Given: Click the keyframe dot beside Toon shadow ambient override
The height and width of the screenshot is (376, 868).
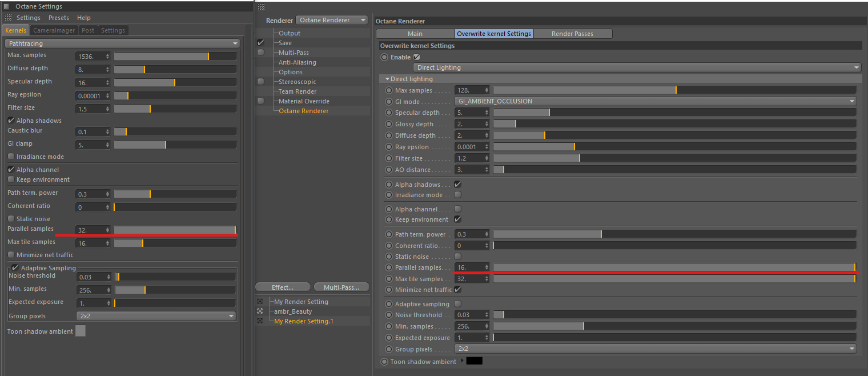Looking at the screenshot, I should [384, 362].
